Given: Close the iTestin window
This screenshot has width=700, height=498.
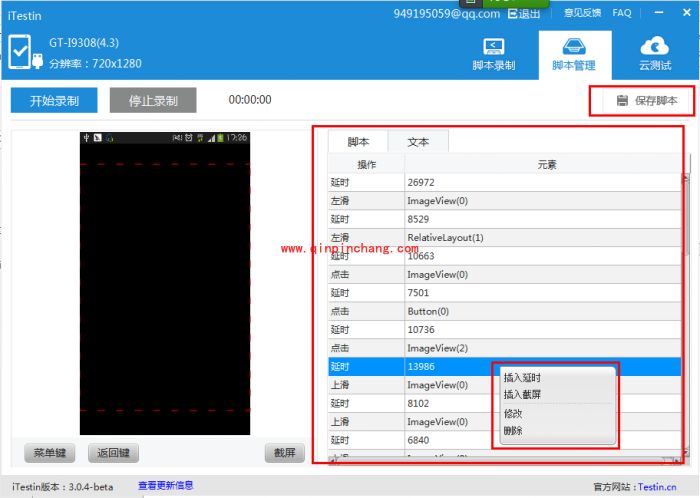Looking at the screenshot, I should point(687,12).
